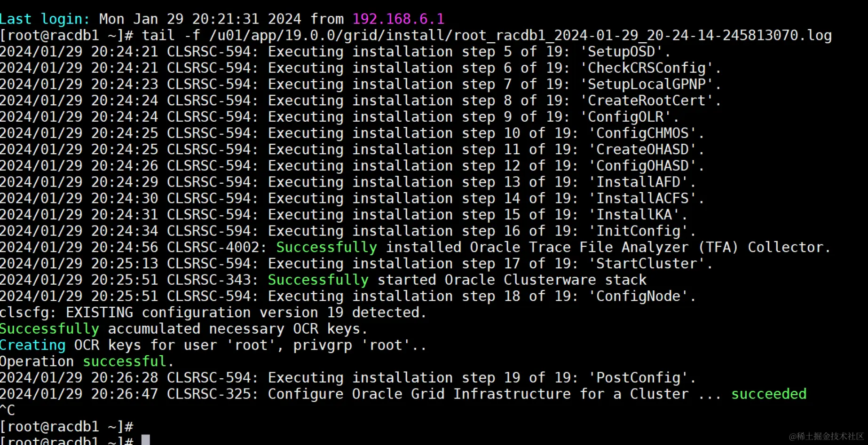
Task: Click the 20:24:56 timestamp
Action: [125, 247]
